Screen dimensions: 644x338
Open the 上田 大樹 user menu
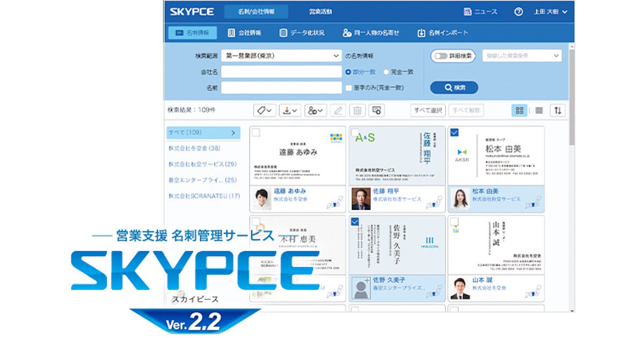pos(552,12)
